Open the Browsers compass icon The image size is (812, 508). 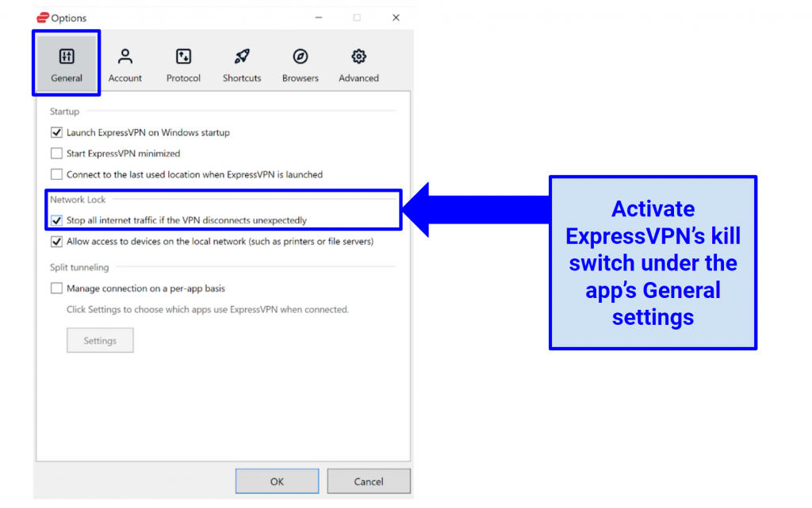pos(301,55)
